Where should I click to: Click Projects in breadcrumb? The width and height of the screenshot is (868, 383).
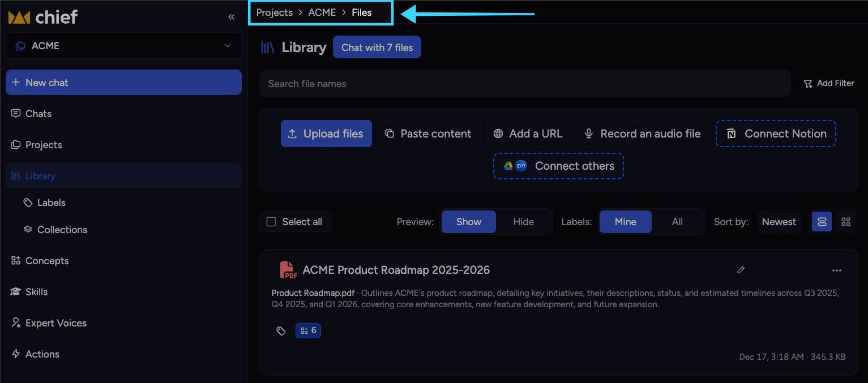tap(275, 12)
